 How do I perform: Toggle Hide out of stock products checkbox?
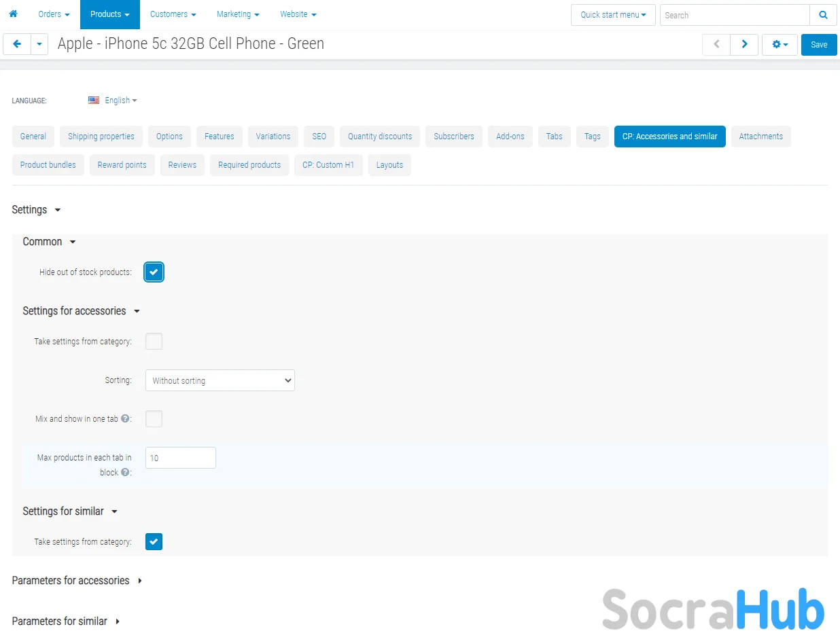coord(154,272)
